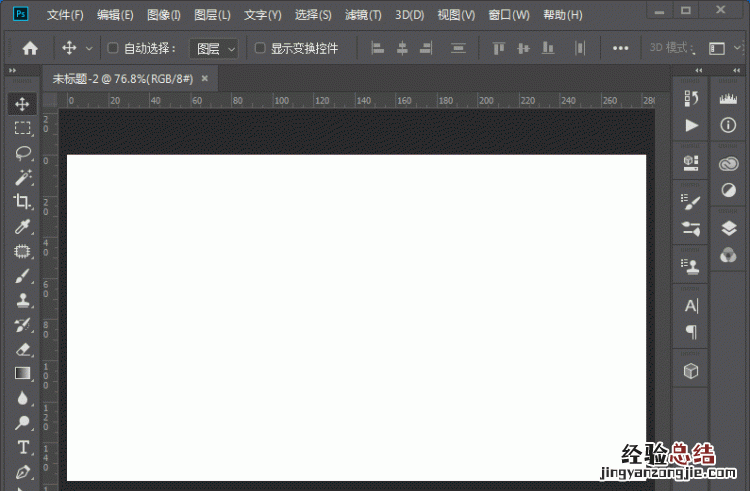The image size is (750, 491).
Task: Open the 3D cube panel icon
Action: pyautogui.click(x=691, y=371)
